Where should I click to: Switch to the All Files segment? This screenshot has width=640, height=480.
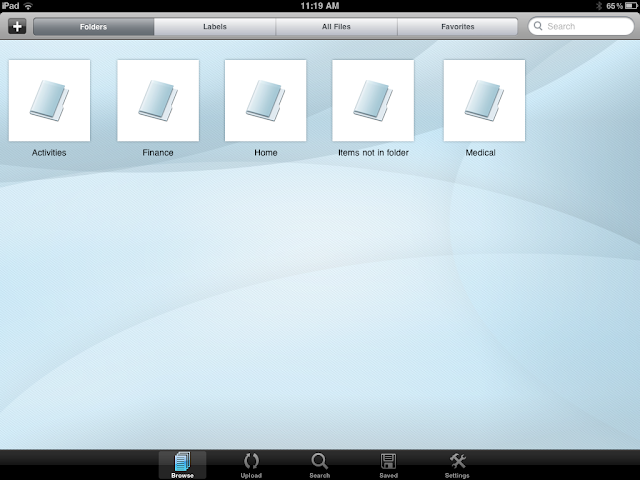(x=336, y=27)
